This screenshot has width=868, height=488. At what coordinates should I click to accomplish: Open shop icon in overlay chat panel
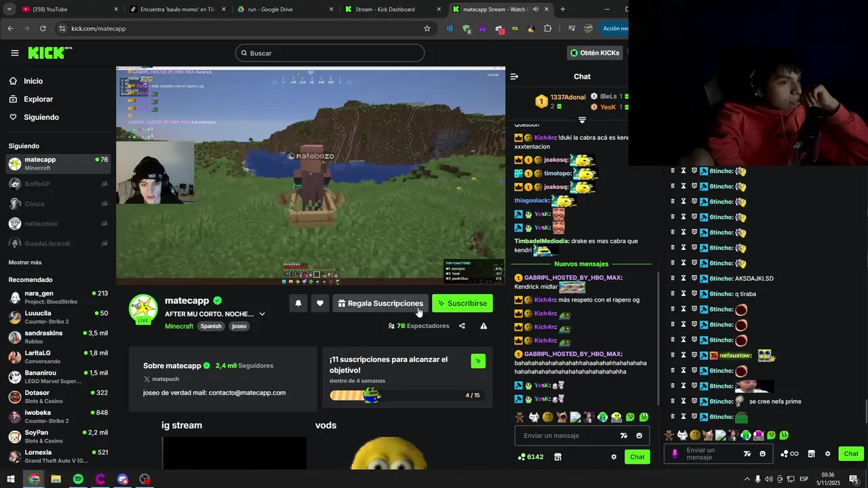[810, 453]
